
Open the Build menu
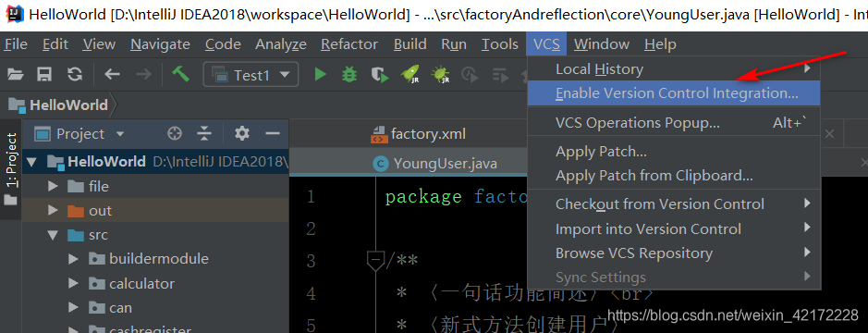410,43
